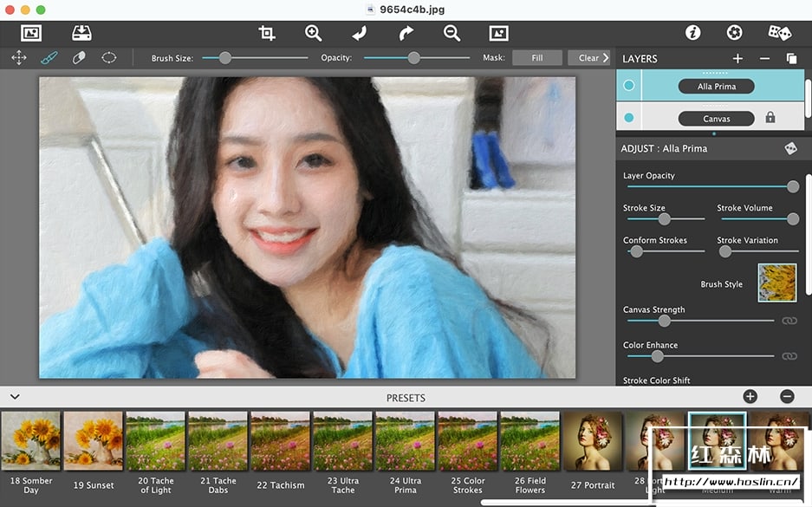Screen dimensions: 812x507
Task: Open the info icon in top toolbar
Action: click(692, 33)
